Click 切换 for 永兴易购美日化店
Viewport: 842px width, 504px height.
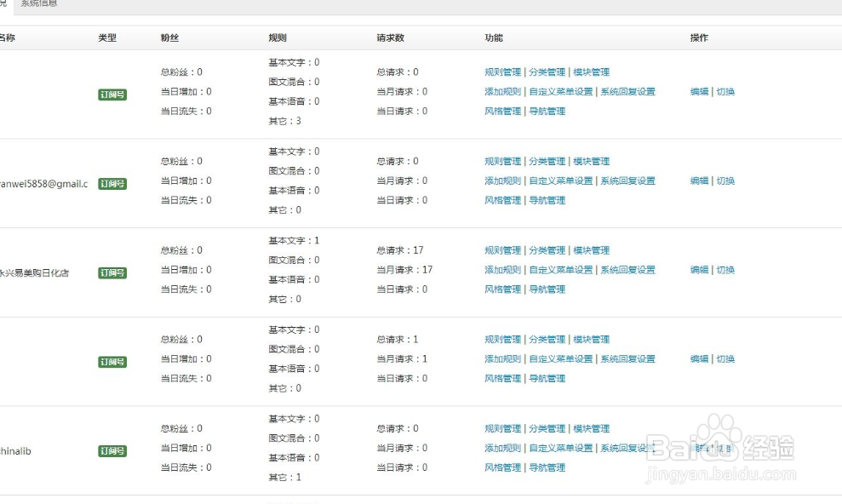[725, 270]
